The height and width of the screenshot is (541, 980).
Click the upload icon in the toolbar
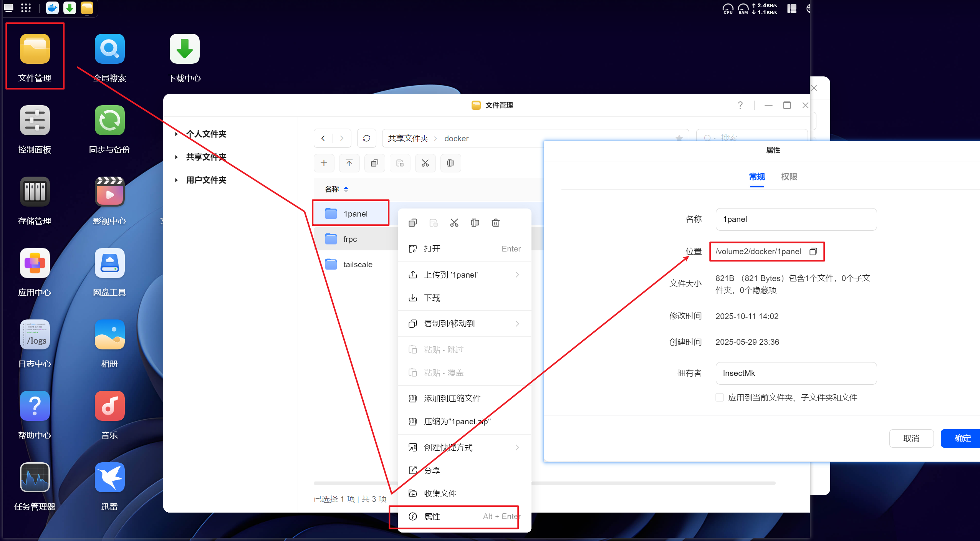349,163
